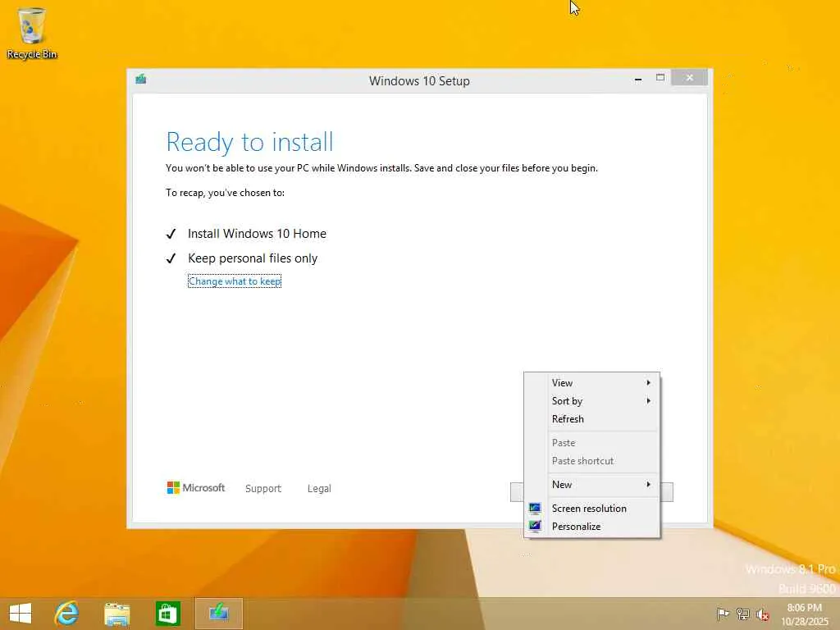Maximize the Windows 10 Setup window
Viewport: 840px width, 630px height.
660,78
